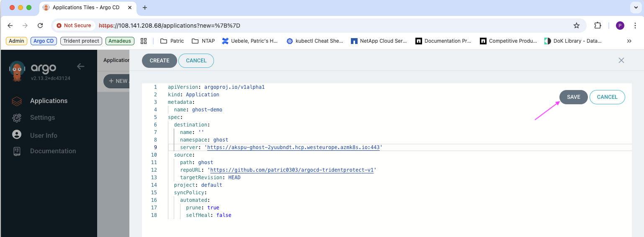Click the repoURL GitHub link in YAML

pyautogui.click(x=292, y=170)
